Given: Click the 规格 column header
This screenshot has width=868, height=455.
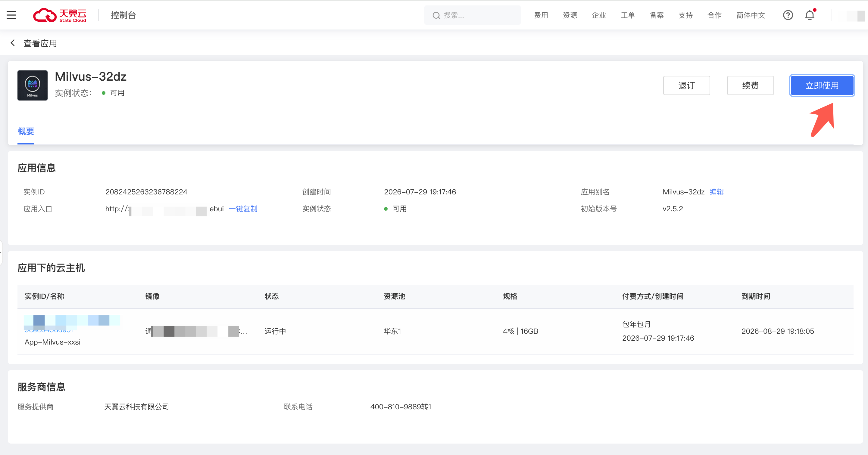Looking at the screenshot, I should pyautogui.click(x=510, y=296).
